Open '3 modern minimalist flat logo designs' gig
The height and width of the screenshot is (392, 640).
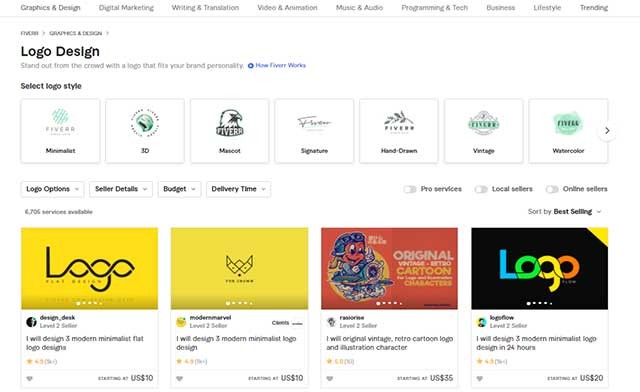85,343
